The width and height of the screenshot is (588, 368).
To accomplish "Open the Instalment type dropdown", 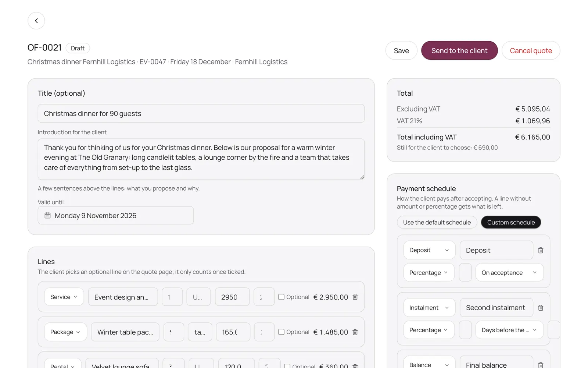I will coord(429,308).
